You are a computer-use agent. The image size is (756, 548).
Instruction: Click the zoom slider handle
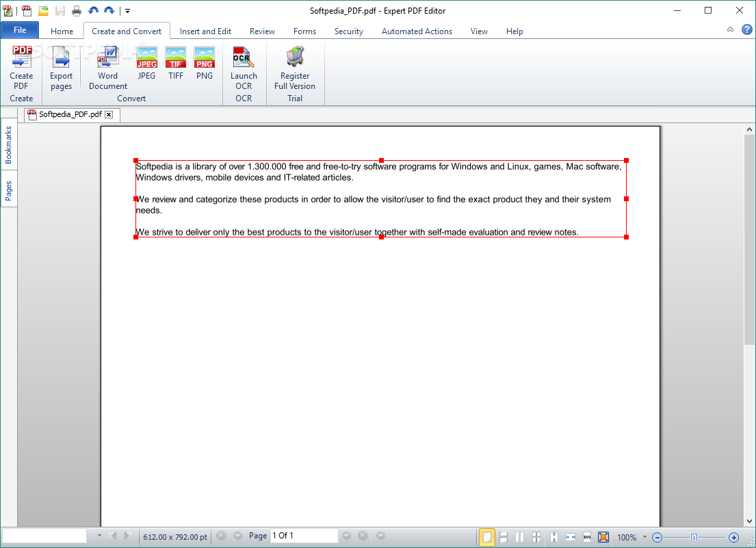click(x=694, y=538)
